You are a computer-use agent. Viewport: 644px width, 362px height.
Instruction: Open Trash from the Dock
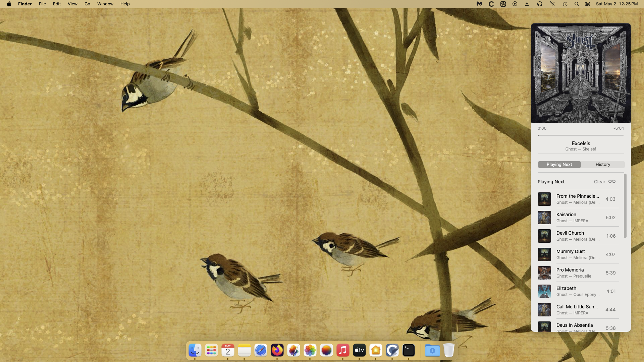(449, 351)
